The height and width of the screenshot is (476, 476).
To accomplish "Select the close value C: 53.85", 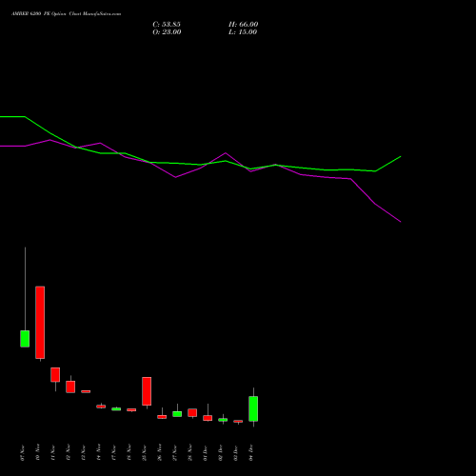I will (167, 25).
